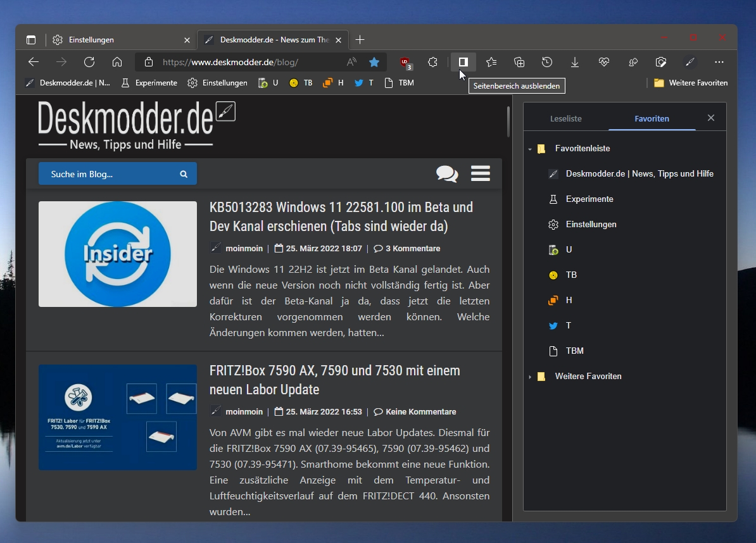
Task: Close the side panel with X
Action: pos(710,118)
